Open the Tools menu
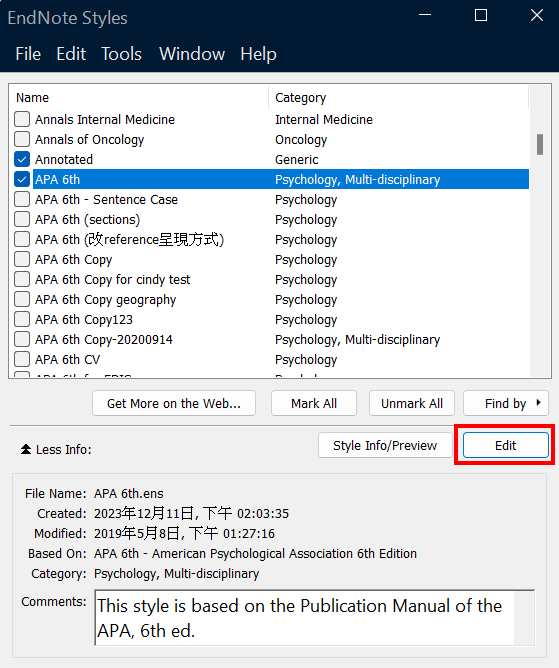The image size is (559, 668). tap(121, 54)
